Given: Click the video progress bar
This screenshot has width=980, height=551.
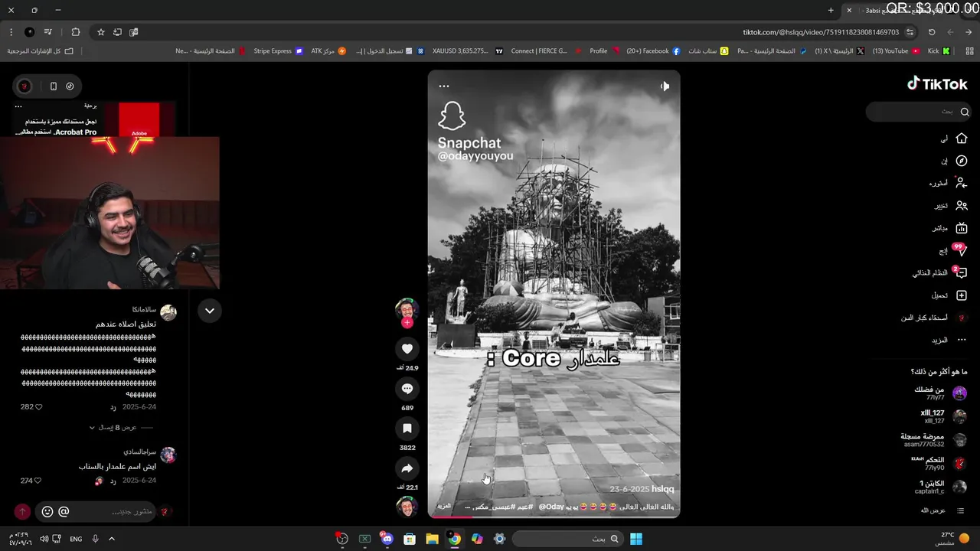Looking at the screenshot, I should (554, 517).
